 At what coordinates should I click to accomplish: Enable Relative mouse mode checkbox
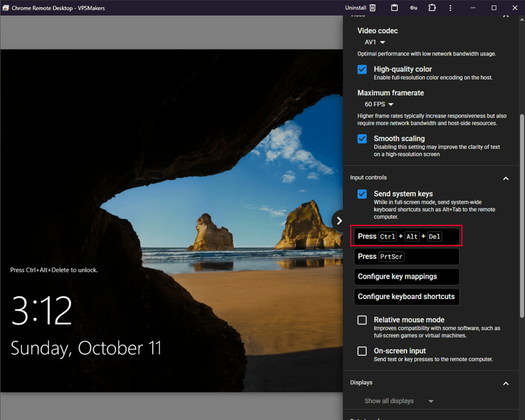coord(362,320)
